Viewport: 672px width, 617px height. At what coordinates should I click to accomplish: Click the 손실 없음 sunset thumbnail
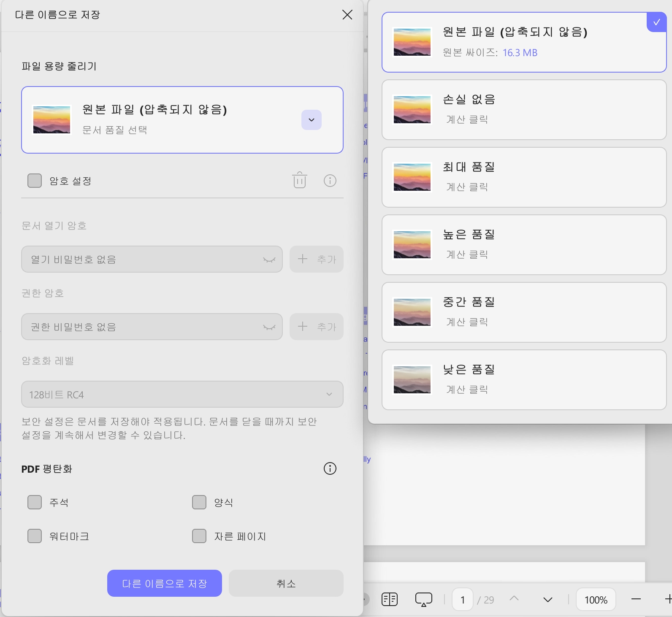coord(412,110)
